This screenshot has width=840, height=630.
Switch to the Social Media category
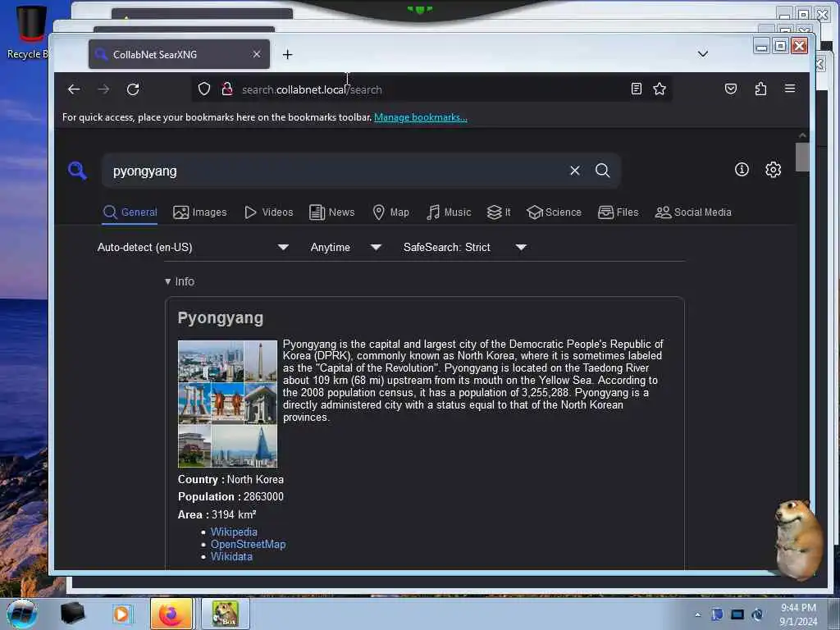pyautogui.click(x=692, y=212)
